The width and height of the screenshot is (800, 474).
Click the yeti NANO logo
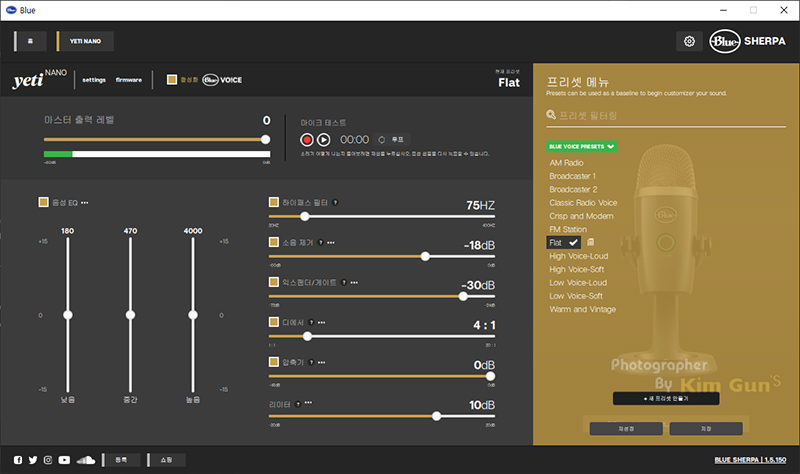tap(39, 79)
